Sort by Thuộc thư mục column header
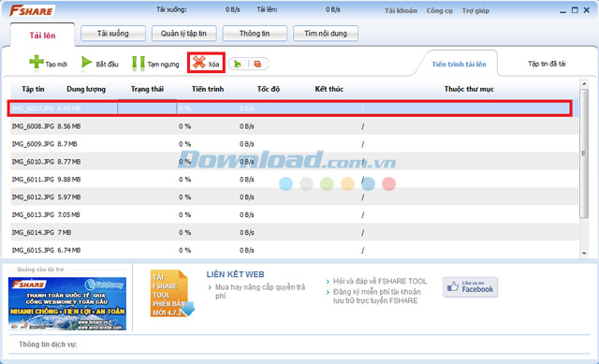 [469, 89]
